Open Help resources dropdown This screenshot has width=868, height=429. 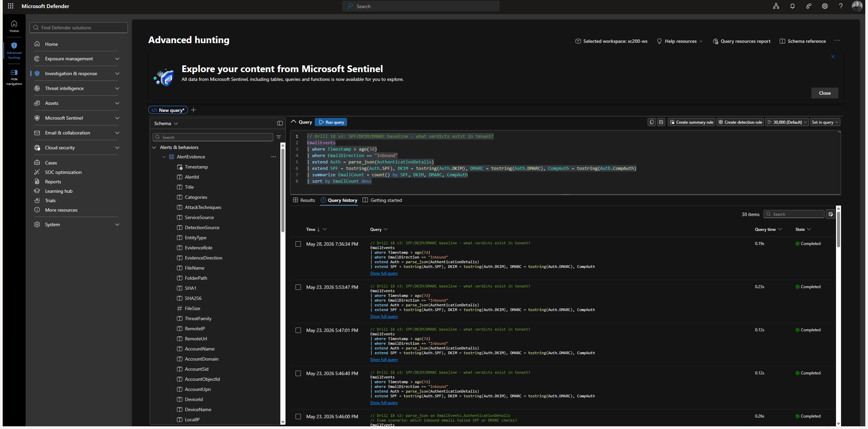680,41
